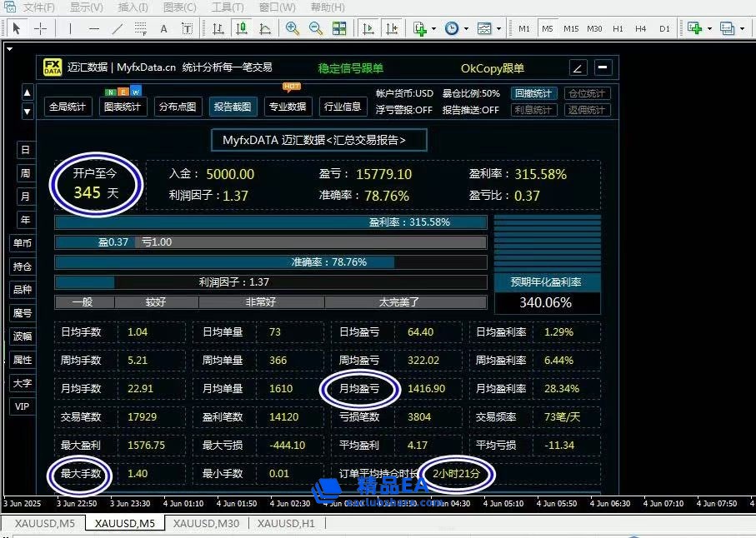Switch chart to line chart icon

tap(265, 29)
